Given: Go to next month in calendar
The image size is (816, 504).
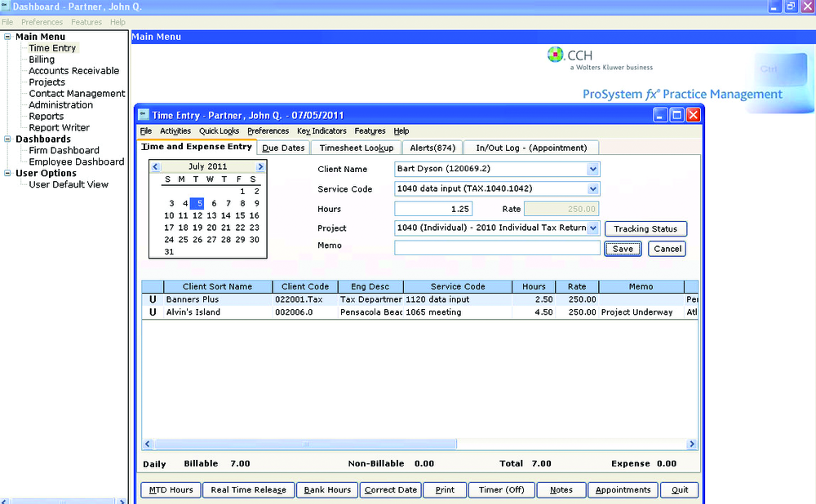Looking at the screenshot, I should click(x=260, y=166).
